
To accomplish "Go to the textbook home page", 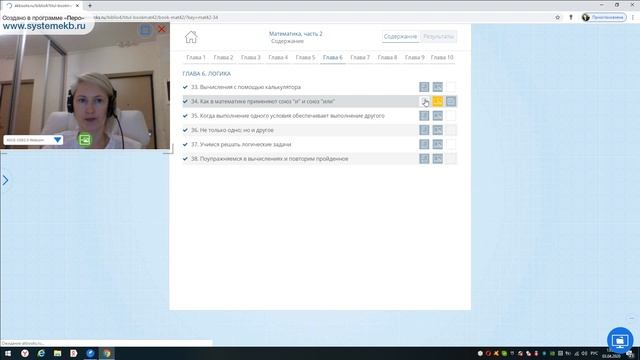I will click(x=191, y=37).
